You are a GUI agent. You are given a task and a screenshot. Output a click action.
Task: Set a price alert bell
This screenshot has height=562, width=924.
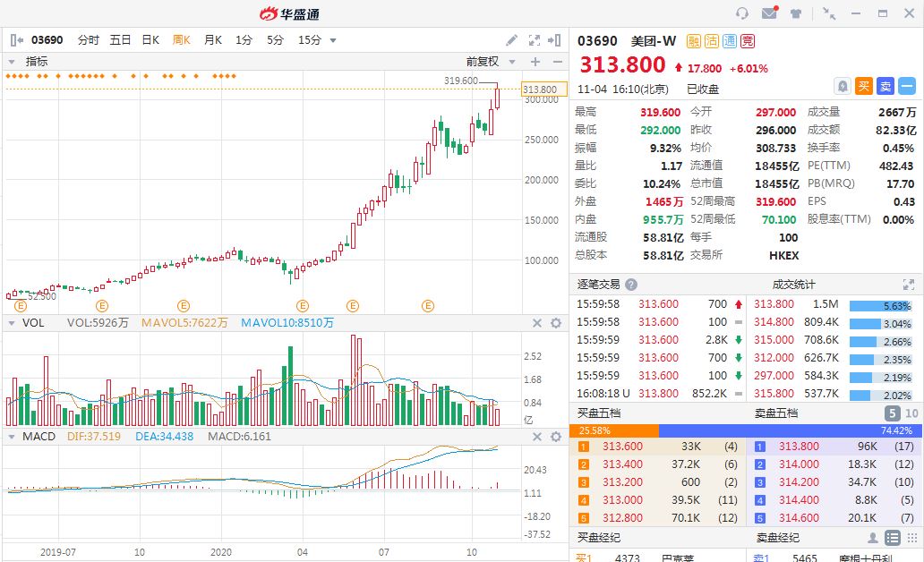pyautogui.click(x=843, y=86)
